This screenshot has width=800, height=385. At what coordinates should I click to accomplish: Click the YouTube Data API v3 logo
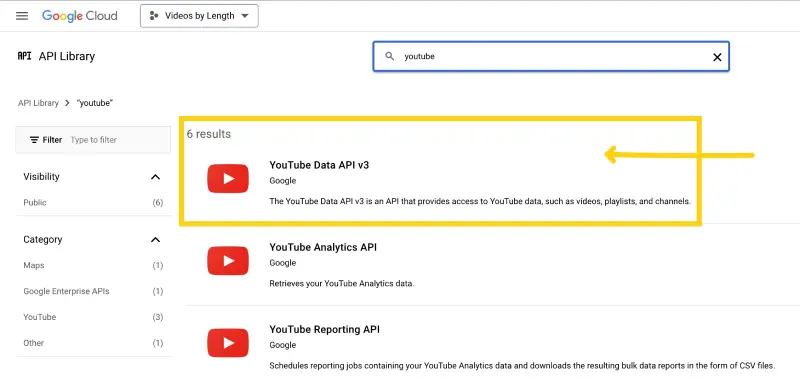tap(228, 178)
